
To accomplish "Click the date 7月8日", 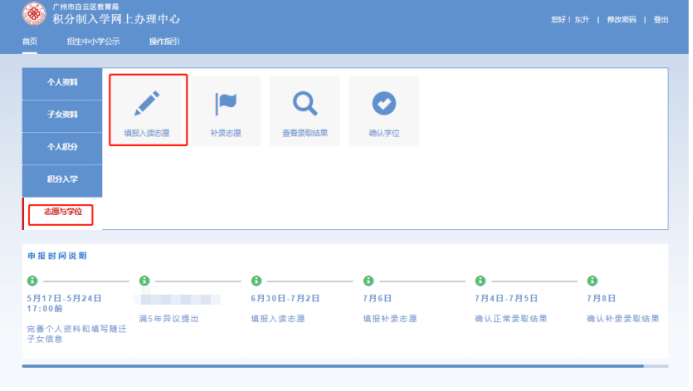I will [x=601, y=299].
